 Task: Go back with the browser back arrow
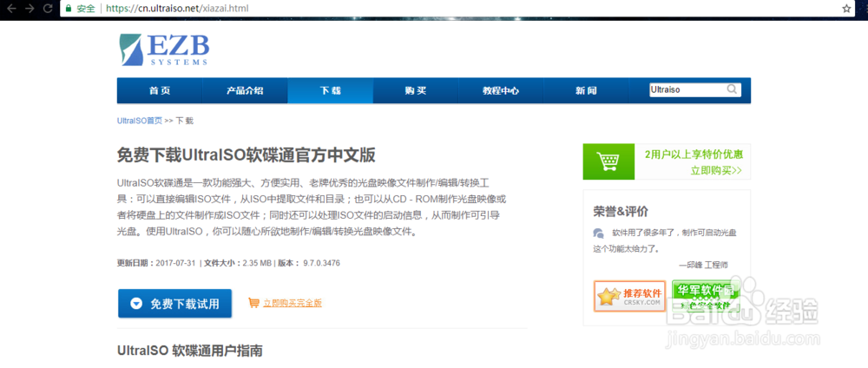pyautogui.click(x=11, y=9)
